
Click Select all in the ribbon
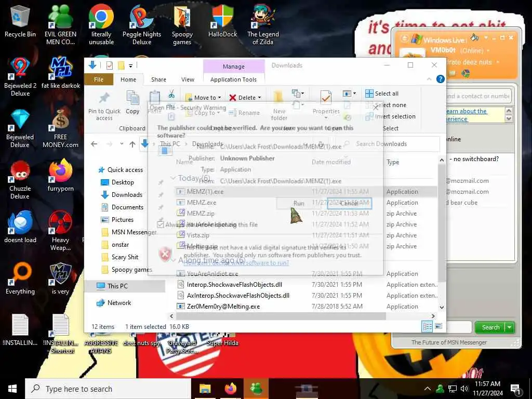tap(382, 94)
